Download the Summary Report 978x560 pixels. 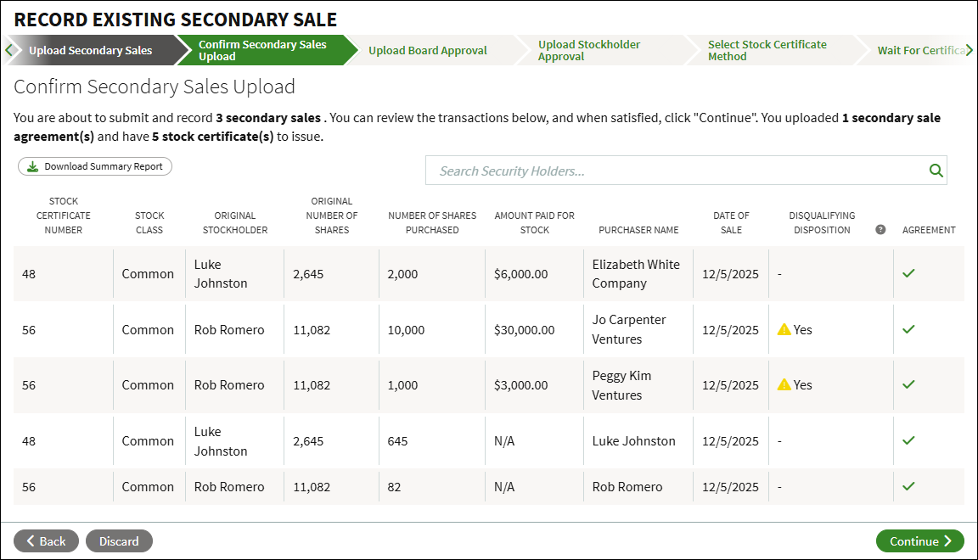[95, 166]
